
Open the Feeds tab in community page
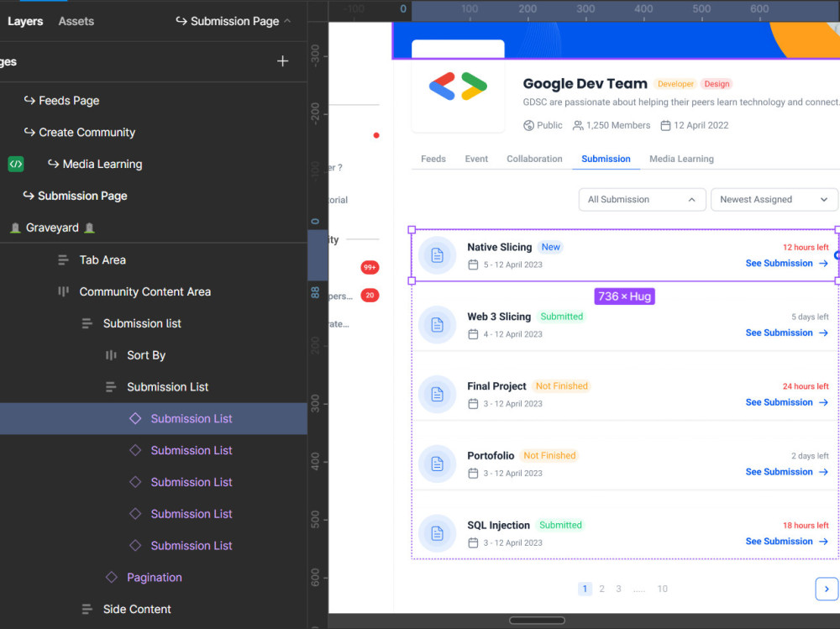(433, 159)
